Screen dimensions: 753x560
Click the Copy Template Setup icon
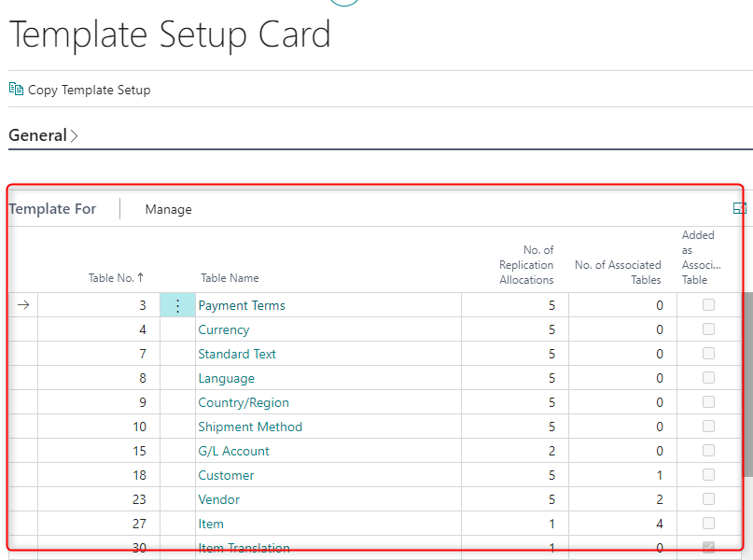coord(16,90)
